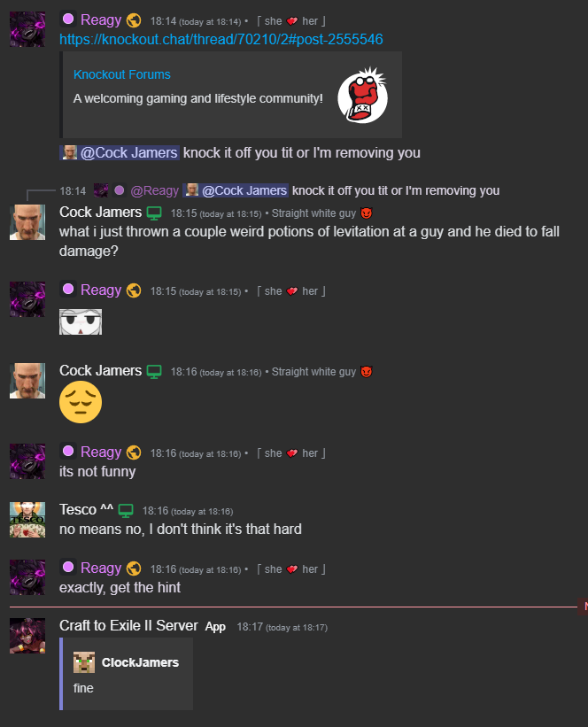
Task: Click Reagy's avatar on the first message
Action: coord(27,29)
